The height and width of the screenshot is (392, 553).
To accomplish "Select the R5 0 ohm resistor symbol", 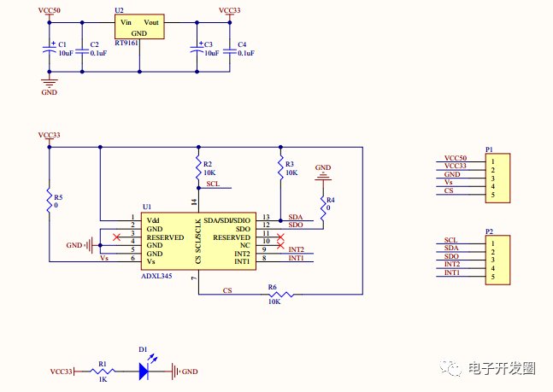I will pos(50,201).
